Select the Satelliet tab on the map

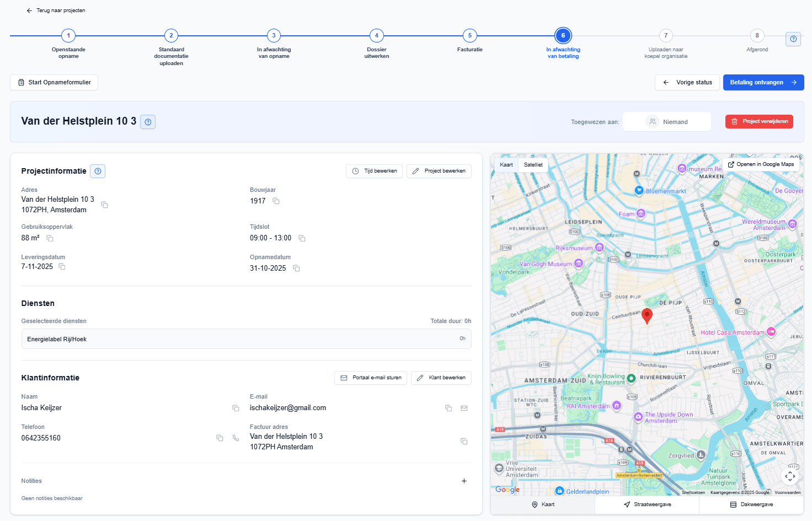[533, 164]
